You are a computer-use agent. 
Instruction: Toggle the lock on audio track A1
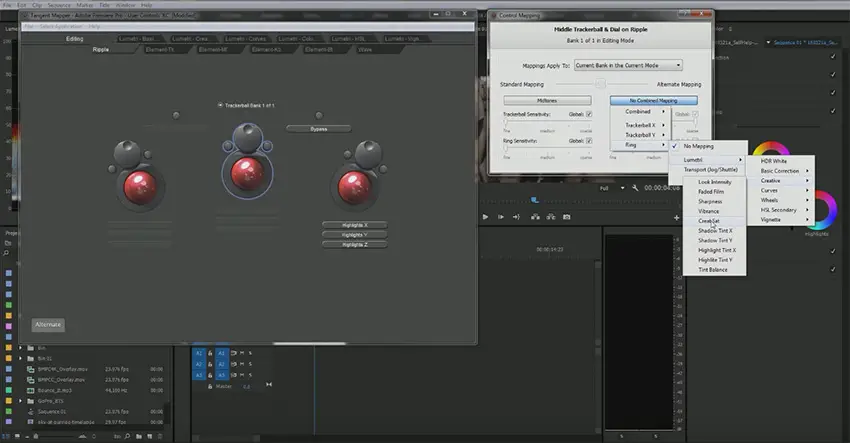[210, 353]
